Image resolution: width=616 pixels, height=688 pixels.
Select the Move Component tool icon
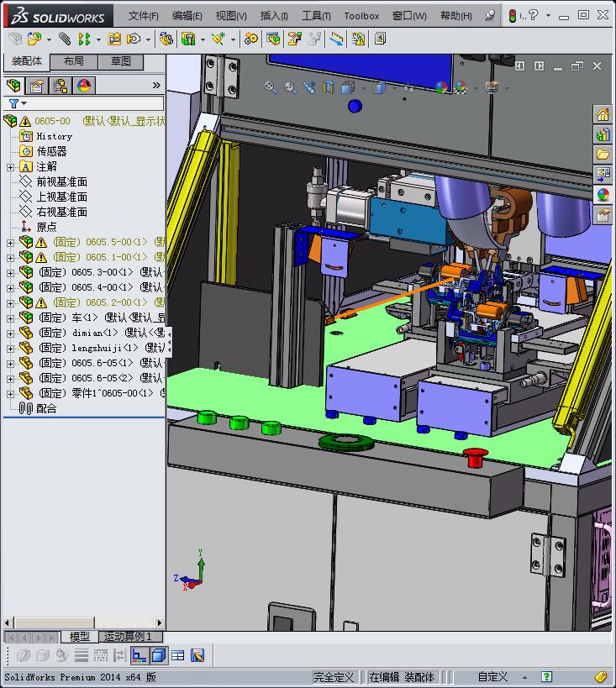(134, 39)
